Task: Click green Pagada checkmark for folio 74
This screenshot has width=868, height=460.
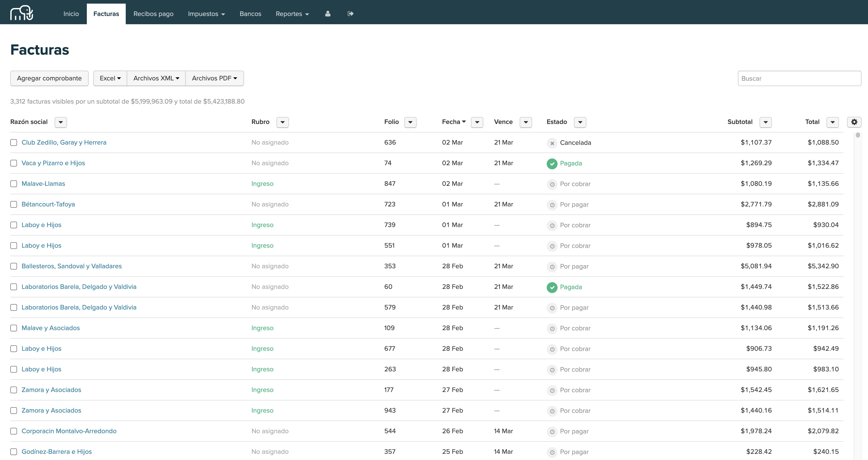Action: pos(552,164)
